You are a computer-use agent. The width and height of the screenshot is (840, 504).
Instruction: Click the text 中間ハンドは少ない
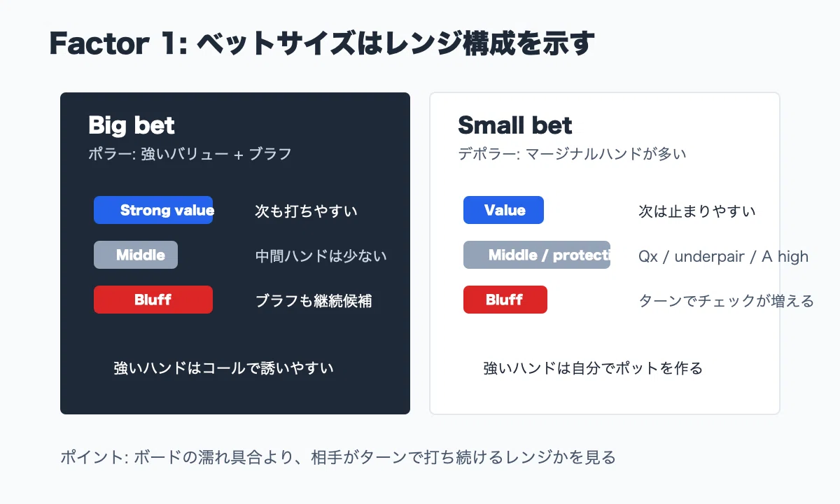click(321, 255)
